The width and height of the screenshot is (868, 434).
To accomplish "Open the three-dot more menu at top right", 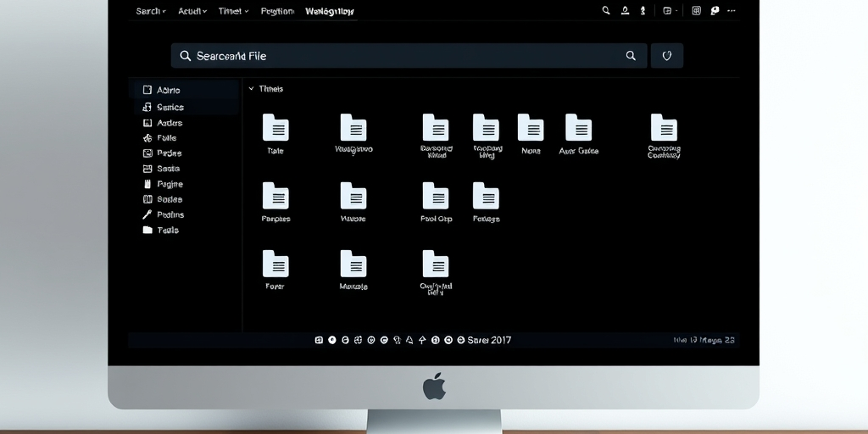I will [x=732, y=10].
